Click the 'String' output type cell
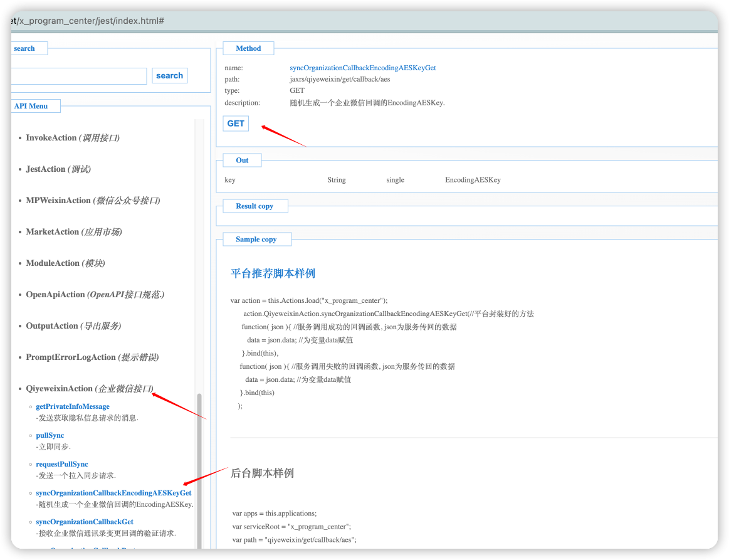Image resolution: width=729 pixels, height=560 pixels. pyautogui.click(x=337, y=180)
